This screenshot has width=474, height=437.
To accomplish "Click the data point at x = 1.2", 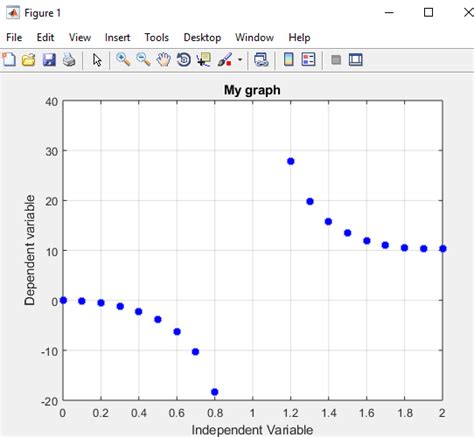I will 291,161.
